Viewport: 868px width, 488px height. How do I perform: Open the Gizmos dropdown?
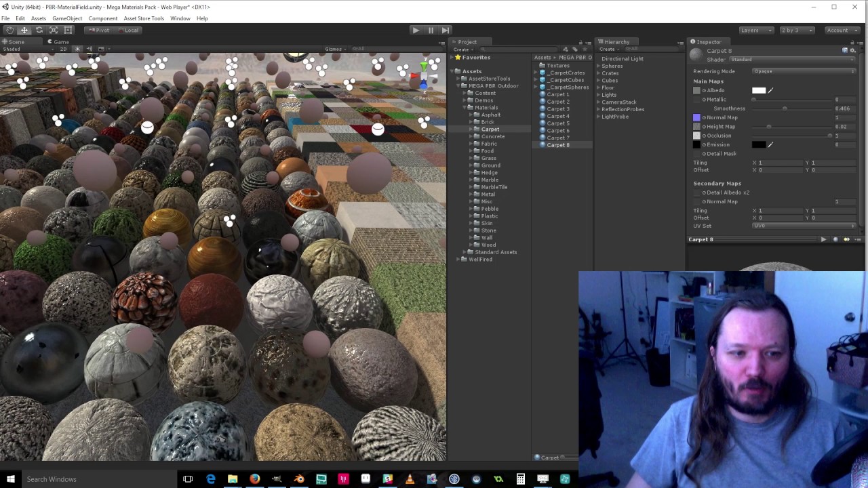(335, 49)
